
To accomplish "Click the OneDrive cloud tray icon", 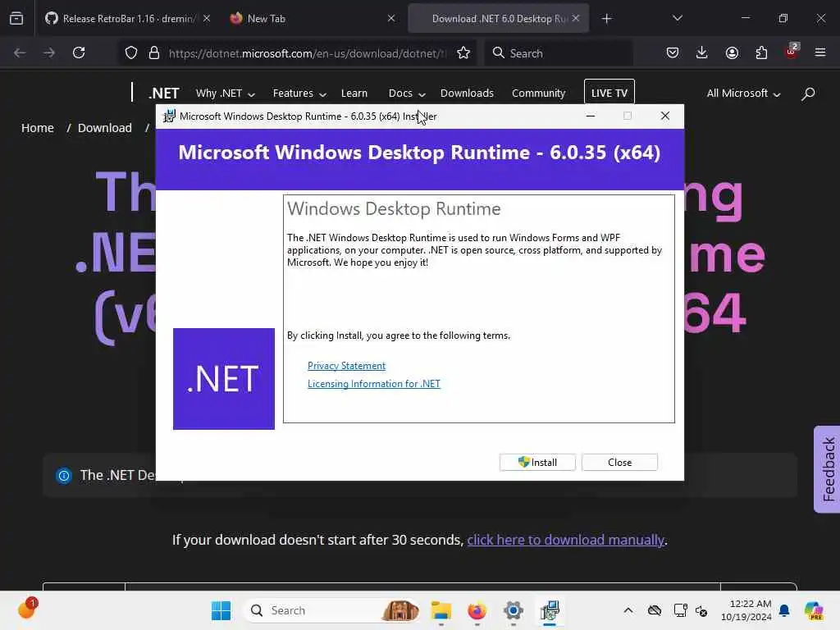I will (655, 610).
